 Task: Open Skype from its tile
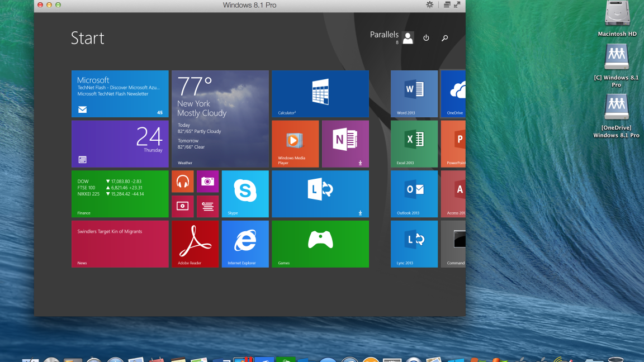coord(245,193)
